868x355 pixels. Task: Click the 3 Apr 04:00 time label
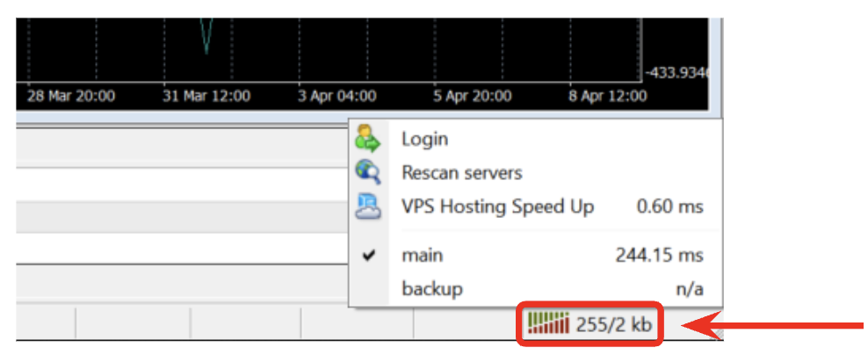point(336,96)
